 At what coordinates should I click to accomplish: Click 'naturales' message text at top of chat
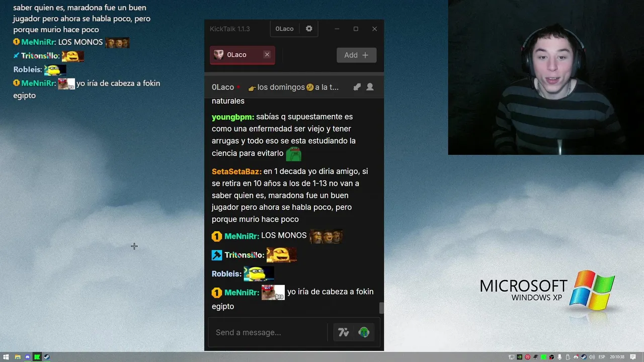tap(228, 101)
